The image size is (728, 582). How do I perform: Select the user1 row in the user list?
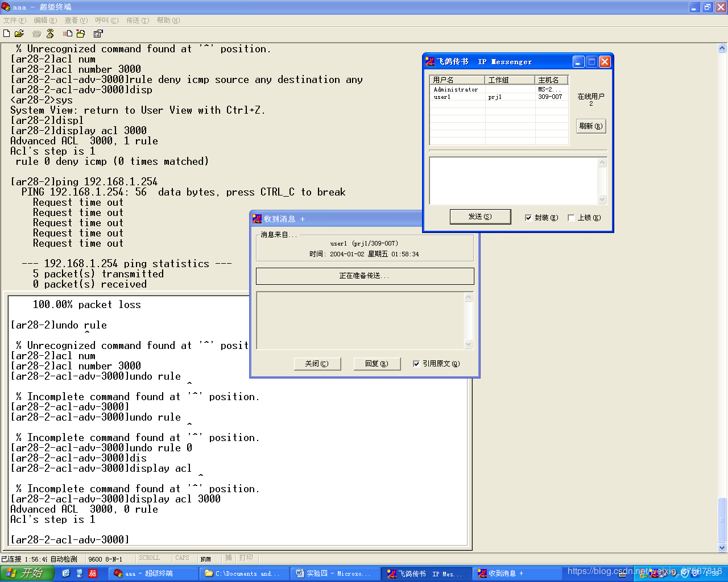click(x=499, y=97)
